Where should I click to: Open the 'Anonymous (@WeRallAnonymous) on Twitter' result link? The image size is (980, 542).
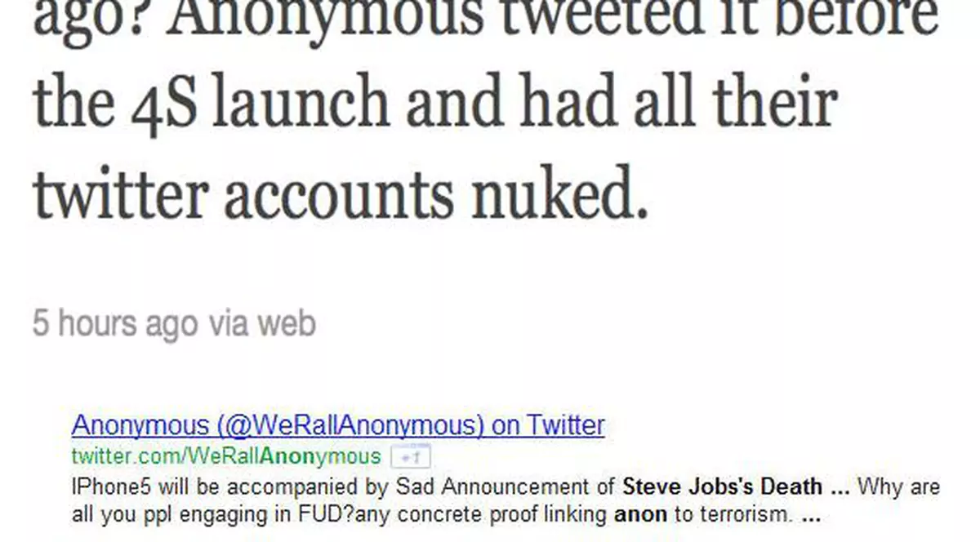click(338, 425)
